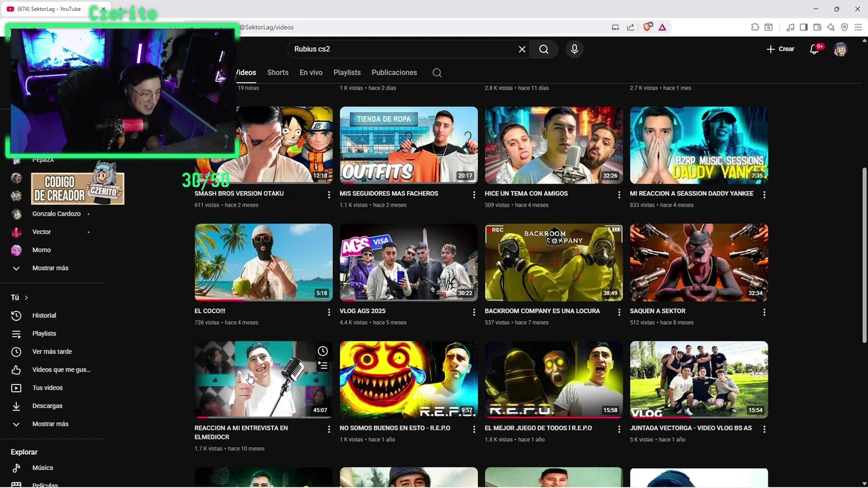
Task: Open options for SAQUEN A SEKTOR
Action: [764, 312]
